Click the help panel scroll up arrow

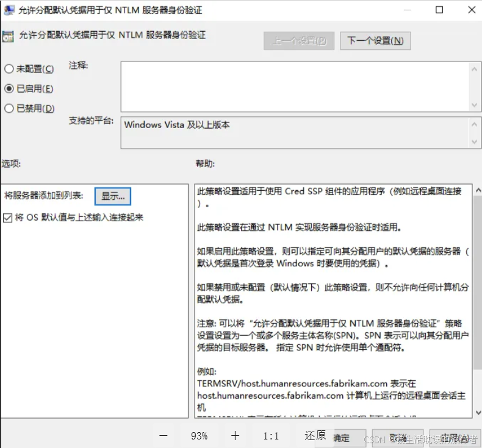[478, 190]
